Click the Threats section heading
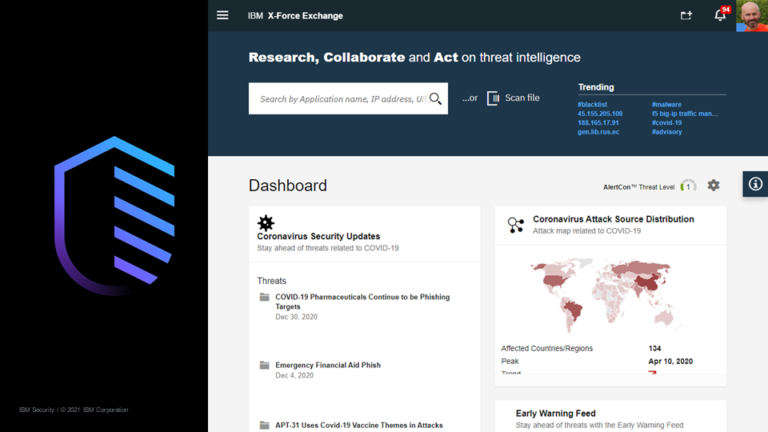 [271, 281]
